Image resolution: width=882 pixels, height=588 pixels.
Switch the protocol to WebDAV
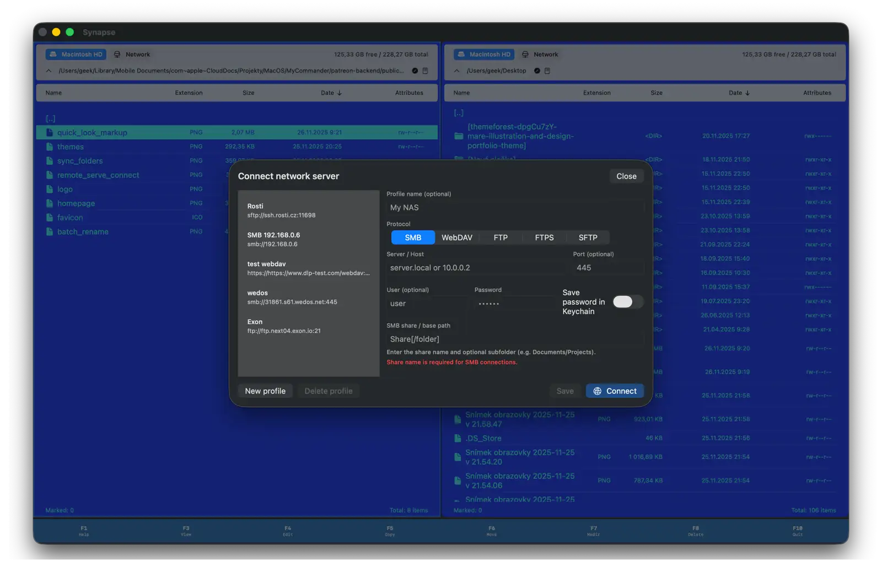[456, 238]
